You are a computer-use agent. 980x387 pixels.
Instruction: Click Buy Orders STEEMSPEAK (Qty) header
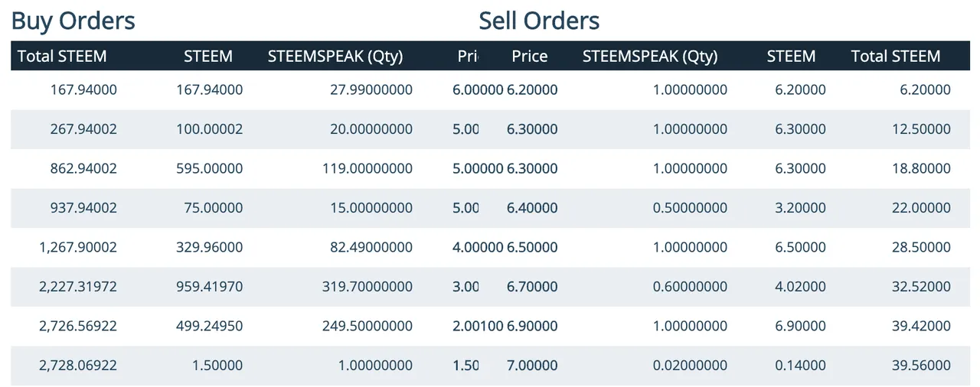tap(335, 56)
